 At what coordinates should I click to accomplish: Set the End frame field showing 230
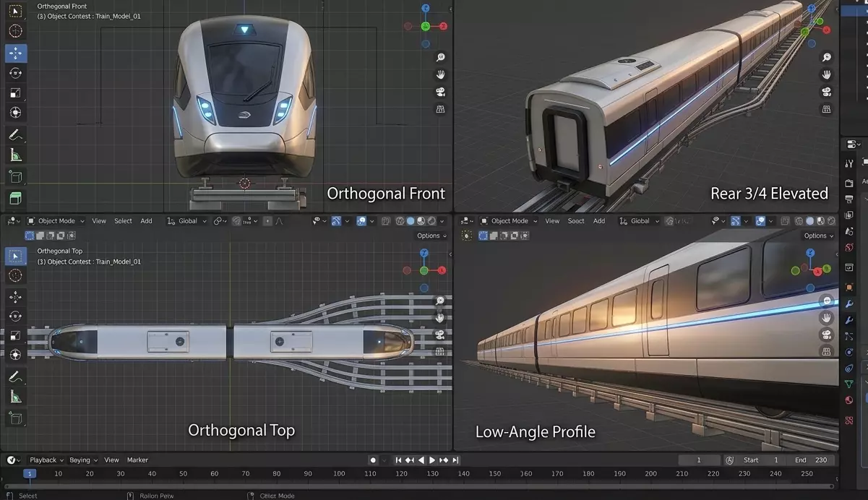[x=812, y=460]
